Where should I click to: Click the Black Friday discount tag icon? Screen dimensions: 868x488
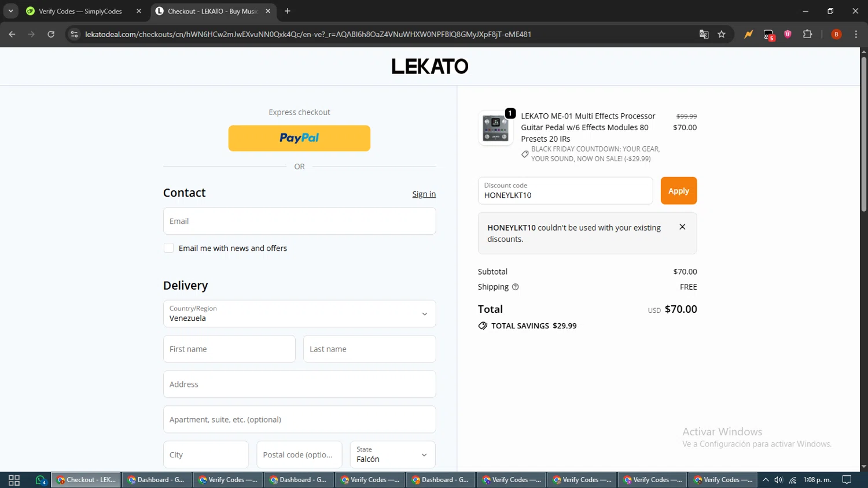525,154
